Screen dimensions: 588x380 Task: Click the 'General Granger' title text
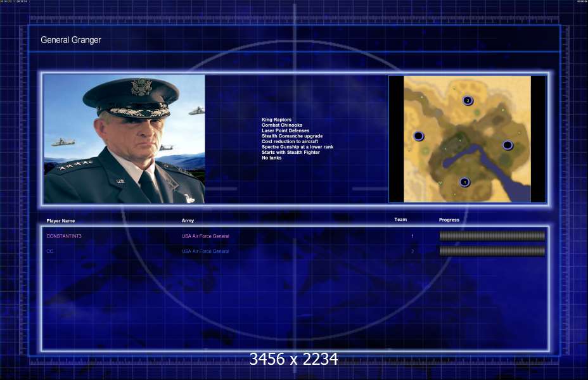[x=71, y=40]
